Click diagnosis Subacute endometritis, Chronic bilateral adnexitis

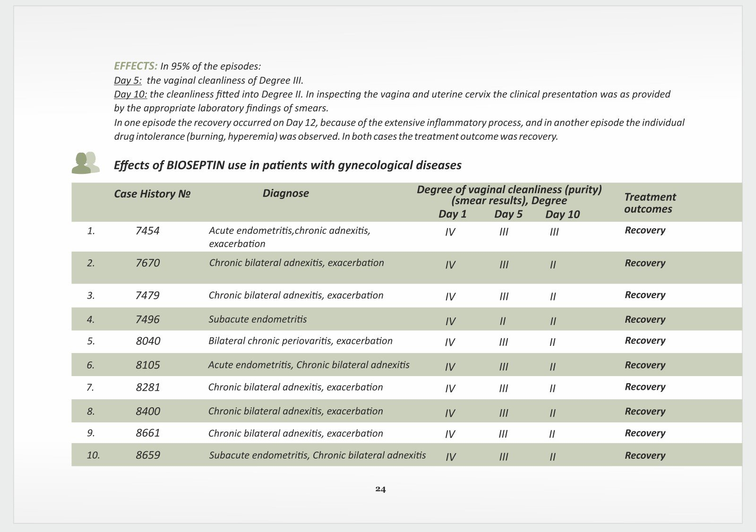[318, 455]
